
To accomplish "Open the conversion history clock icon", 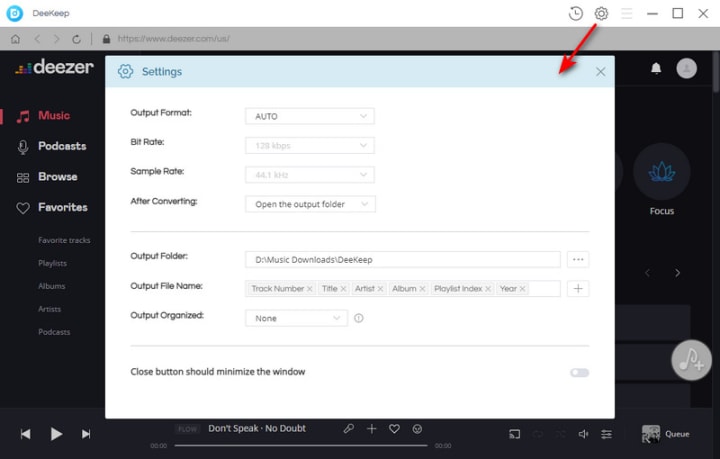I will 575,13.
